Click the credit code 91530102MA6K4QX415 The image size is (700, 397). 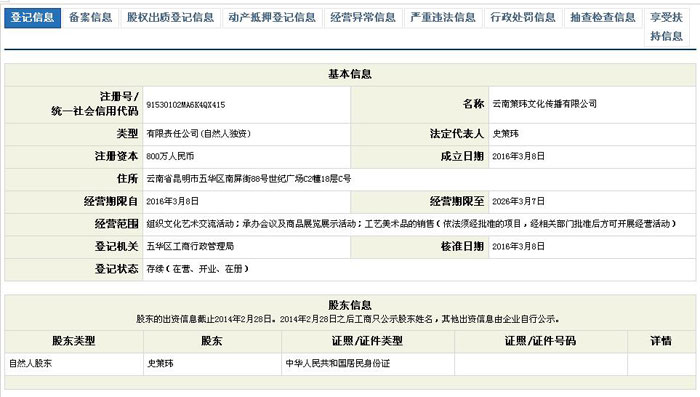tap(186, 105)
